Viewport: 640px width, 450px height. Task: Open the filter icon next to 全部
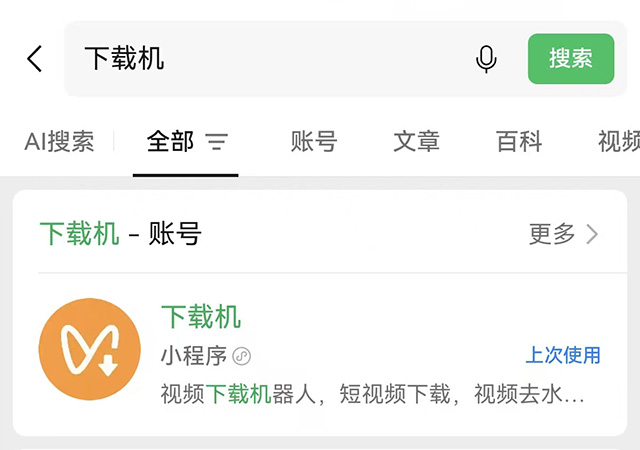point(217,142)
